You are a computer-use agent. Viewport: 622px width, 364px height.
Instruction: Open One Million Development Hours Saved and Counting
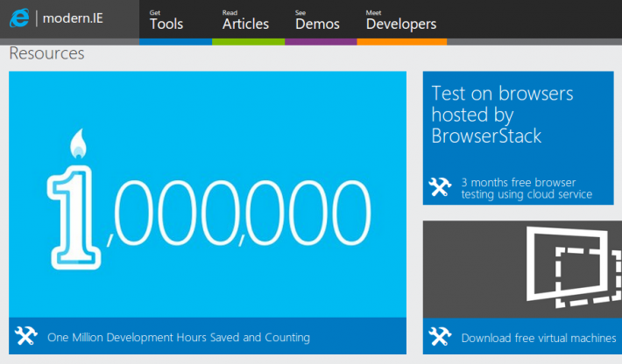coord(179,338)
